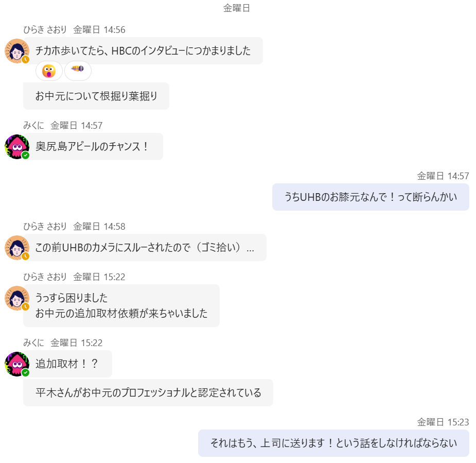The image size is (476, 463).
Task: Open ひらき さおり avatar on HBC interview message
Action: [17, 51]
